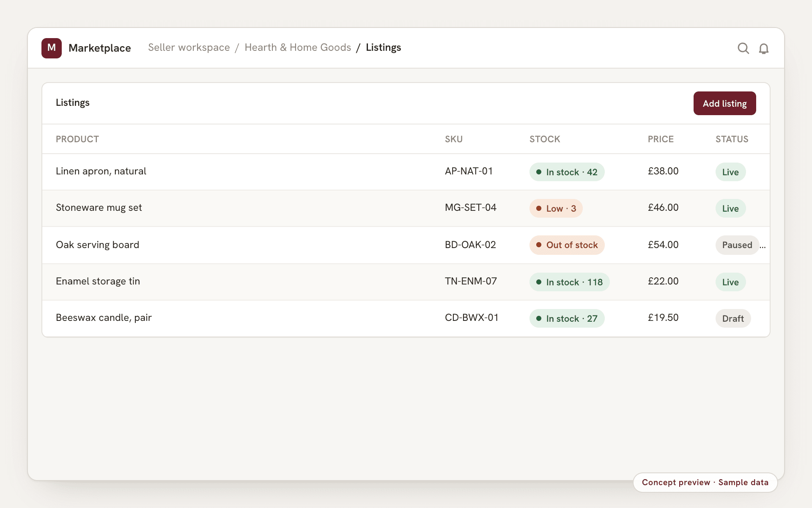
Task: Click Live status for Enamel storage tin
Action: click(730, 282)
